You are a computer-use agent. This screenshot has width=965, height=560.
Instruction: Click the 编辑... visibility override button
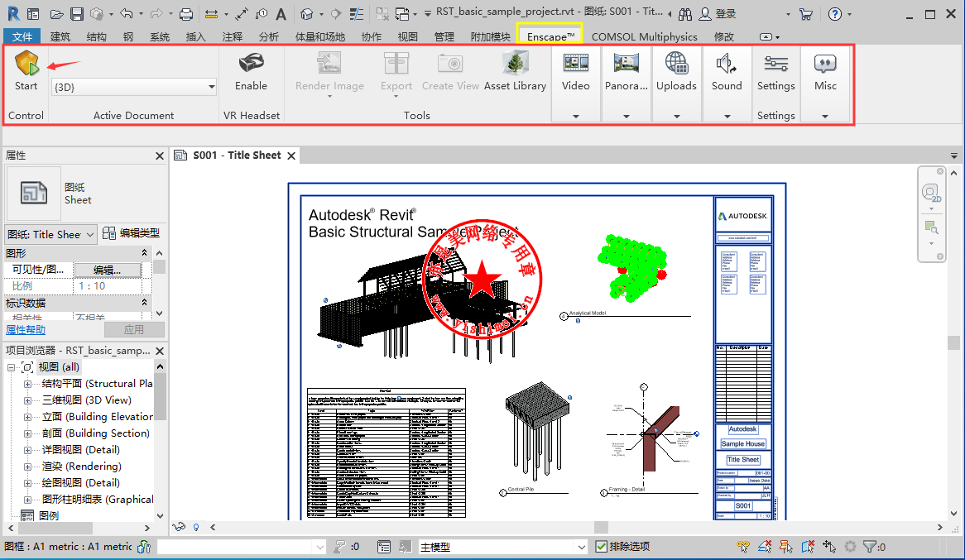[x=108, y=270]
